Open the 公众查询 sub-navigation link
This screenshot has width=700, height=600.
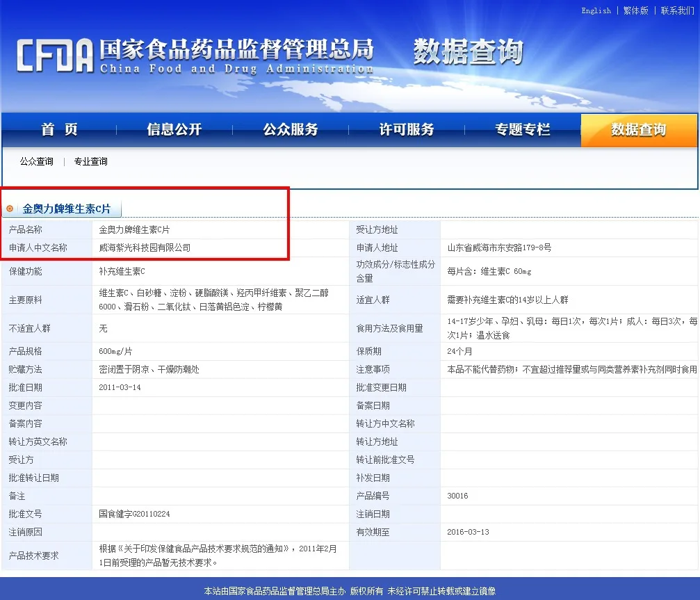pyautogui.click(x=37, y=161)
